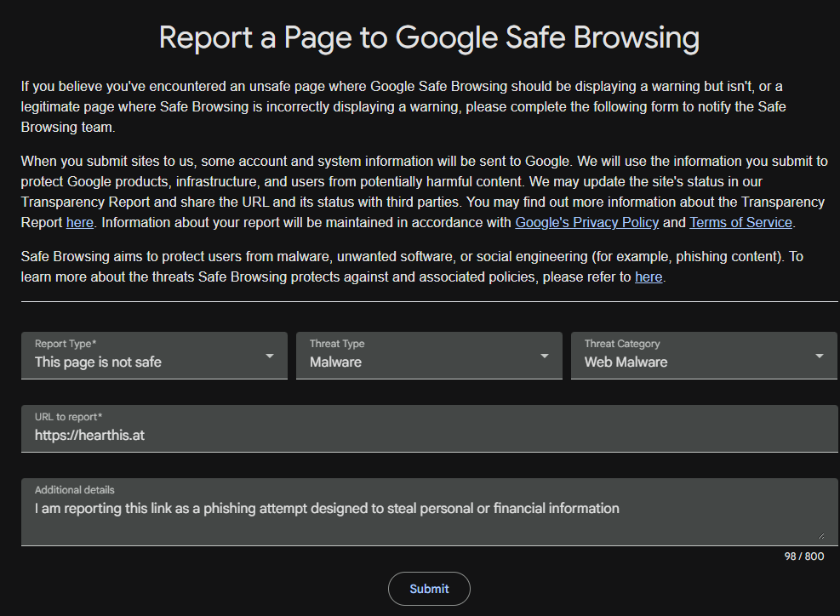The height and width of the screenshot is (616, 840).
Task: Click the 'URL to report*' label
Action: [69, 417]
